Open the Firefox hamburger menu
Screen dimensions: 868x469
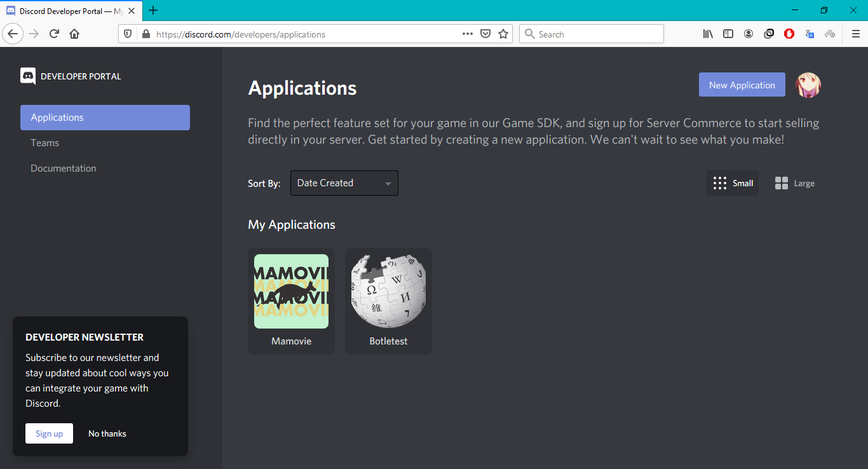coord(855,34)
